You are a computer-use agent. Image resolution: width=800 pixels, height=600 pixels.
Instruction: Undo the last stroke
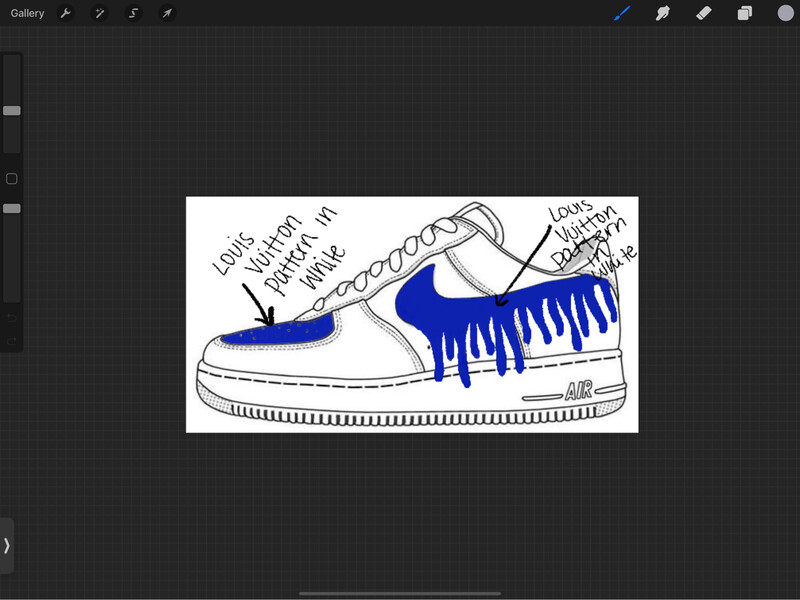pos(12,318)
